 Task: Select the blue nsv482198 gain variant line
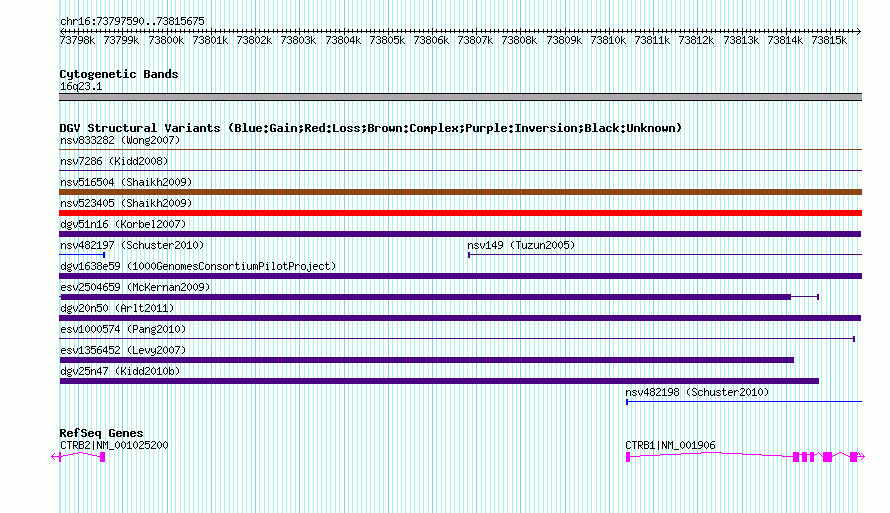point(744,402)
